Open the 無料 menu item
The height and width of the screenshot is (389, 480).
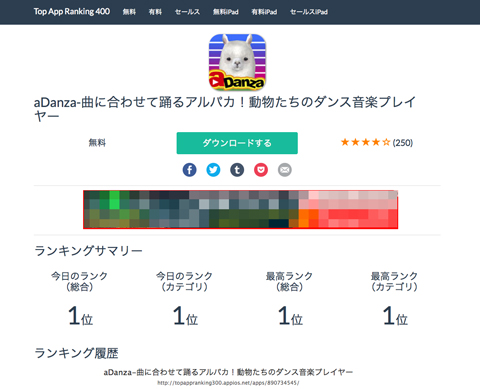click(x=129, y=12)
